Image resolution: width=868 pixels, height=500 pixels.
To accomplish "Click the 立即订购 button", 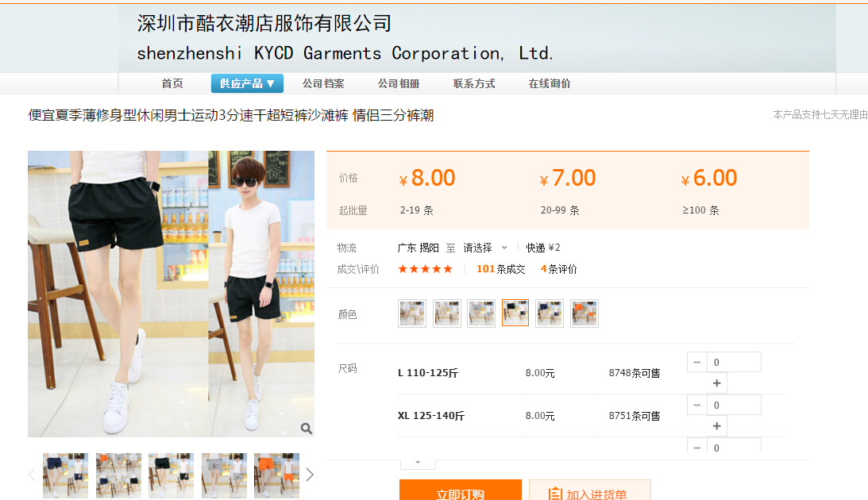I will point(460,491).
